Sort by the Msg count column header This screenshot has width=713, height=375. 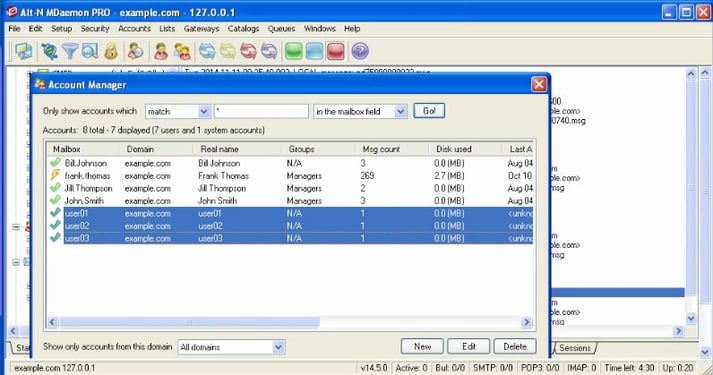pos(392,149)
